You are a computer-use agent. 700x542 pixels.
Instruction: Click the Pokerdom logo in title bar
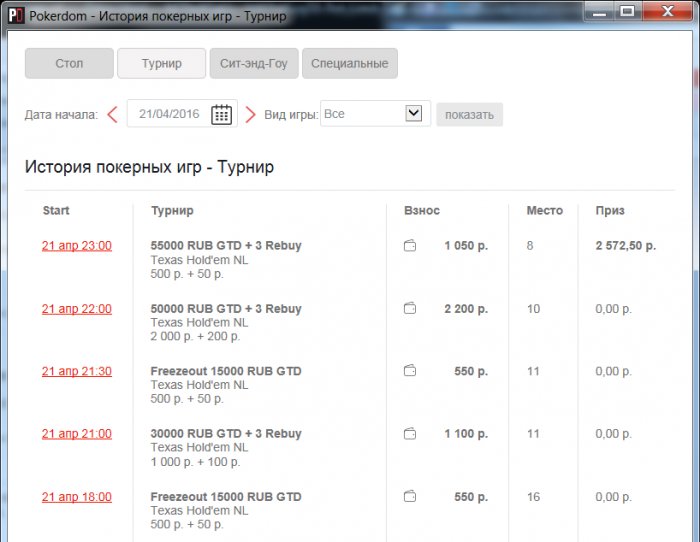[16, 16]
